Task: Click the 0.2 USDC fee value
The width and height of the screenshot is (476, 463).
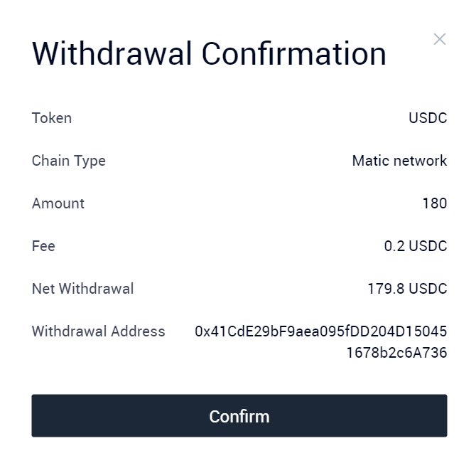Action: pos(416,246)
